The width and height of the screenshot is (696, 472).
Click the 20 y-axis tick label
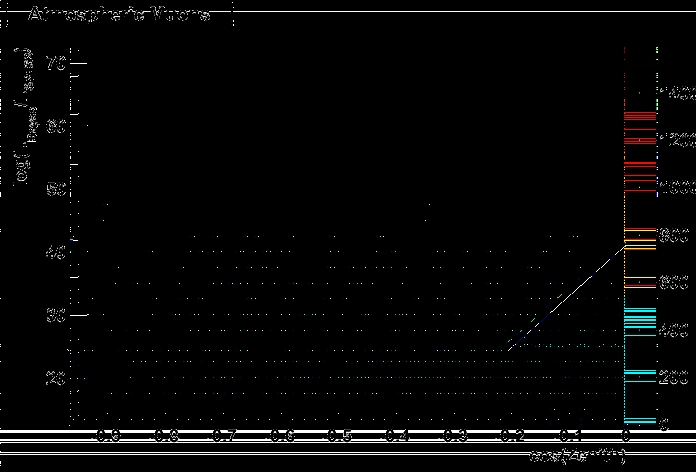pos(54,378)
